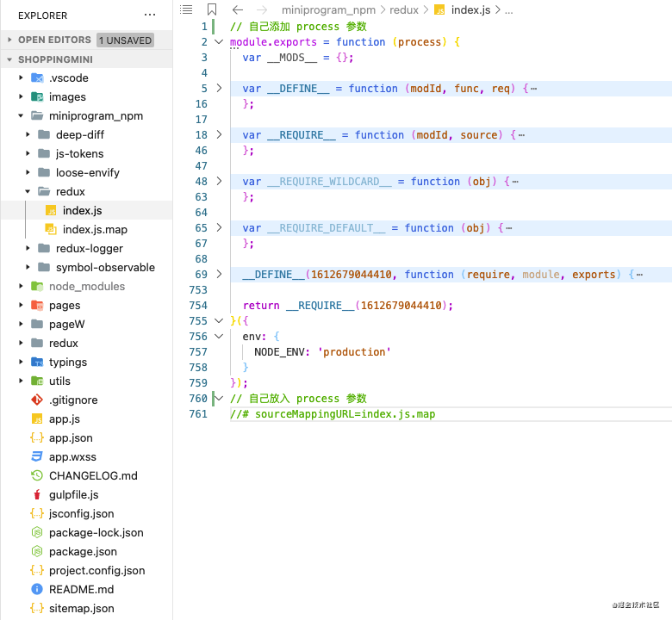Expand the redux-logger folder

point(28,248)
